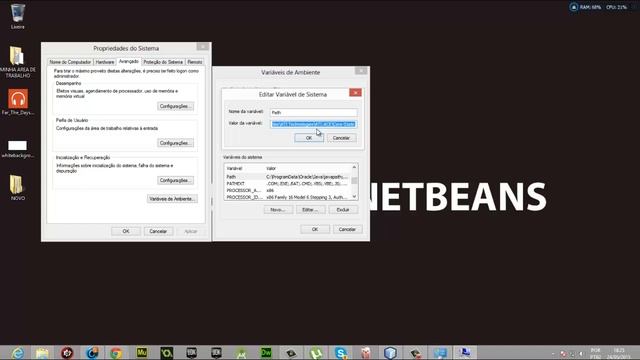Click the green Android taskbar icon
Image resolution: width=640 pixels, height=360 pixels.
coord(241,353)
